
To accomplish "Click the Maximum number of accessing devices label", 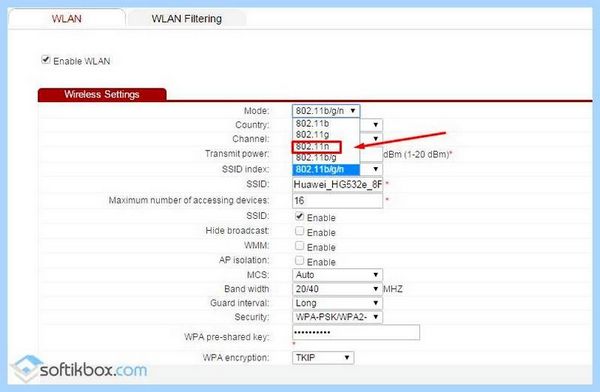I will 189,200.
